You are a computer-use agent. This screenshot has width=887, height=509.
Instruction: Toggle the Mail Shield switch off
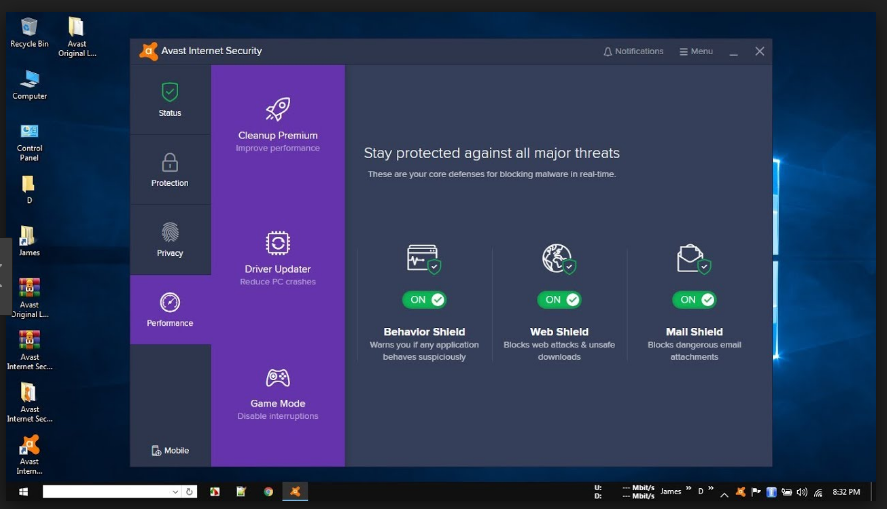694,299
